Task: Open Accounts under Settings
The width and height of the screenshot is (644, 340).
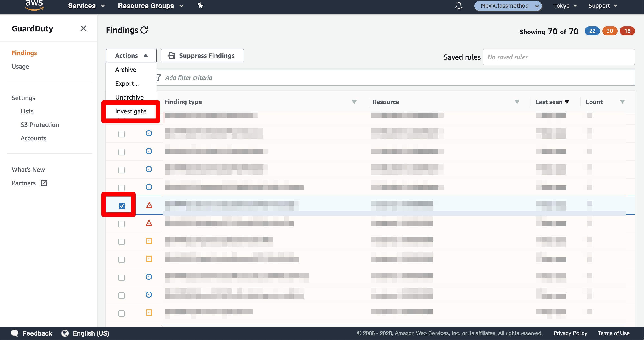Action: 33,138
